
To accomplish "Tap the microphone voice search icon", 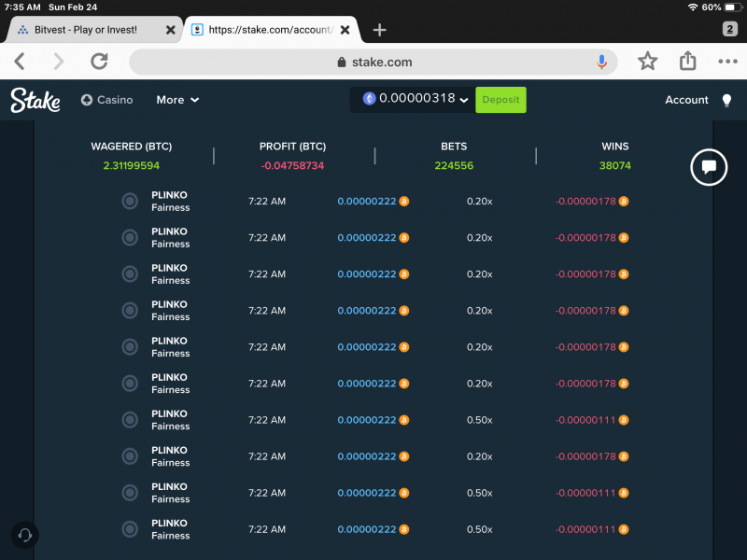I will click(601, 62).
